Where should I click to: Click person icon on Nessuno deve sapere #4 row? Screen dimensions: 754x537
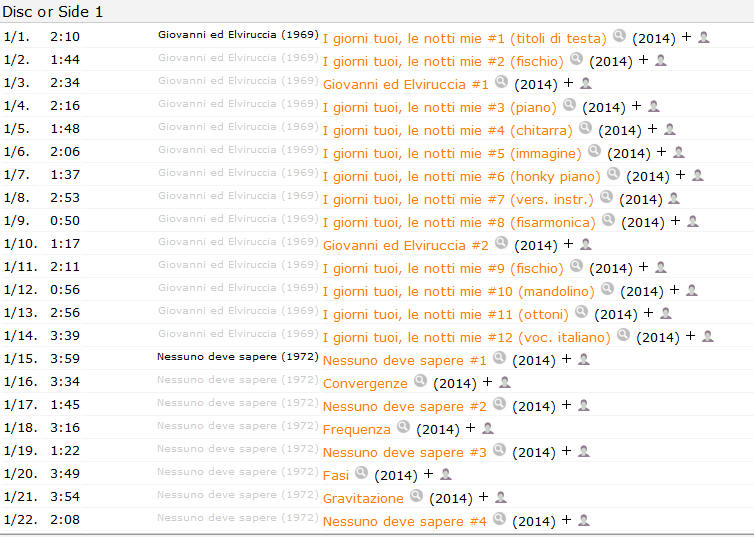[x=583, y=520]
